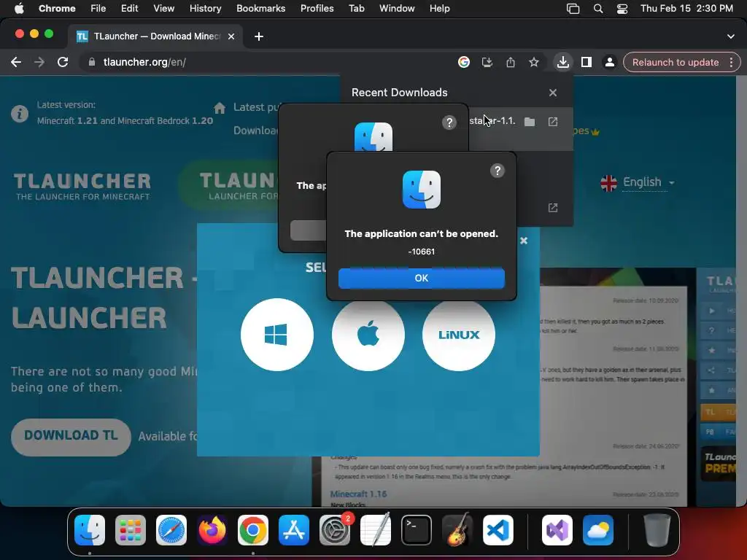This screenshot has width=747, height=560.
Task: Choose the Linux download option
Action: 458,335
